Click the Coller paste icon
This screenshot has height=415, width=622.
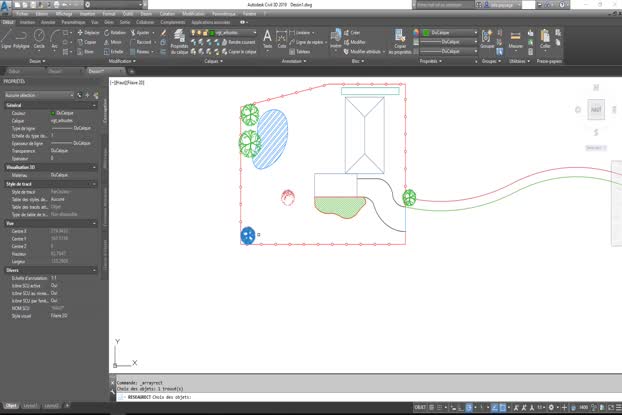click(545, 39)
